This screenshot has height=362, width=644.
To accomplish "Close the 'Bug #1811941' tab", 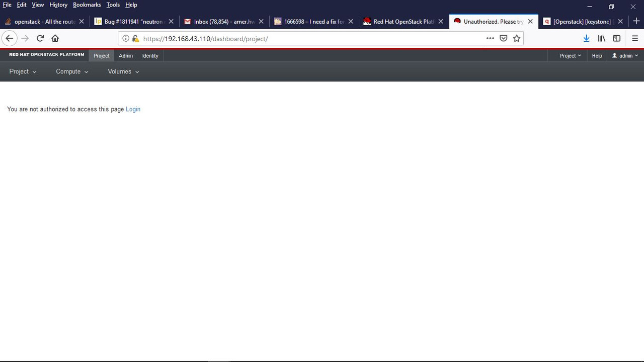I will tap(171, 22).
